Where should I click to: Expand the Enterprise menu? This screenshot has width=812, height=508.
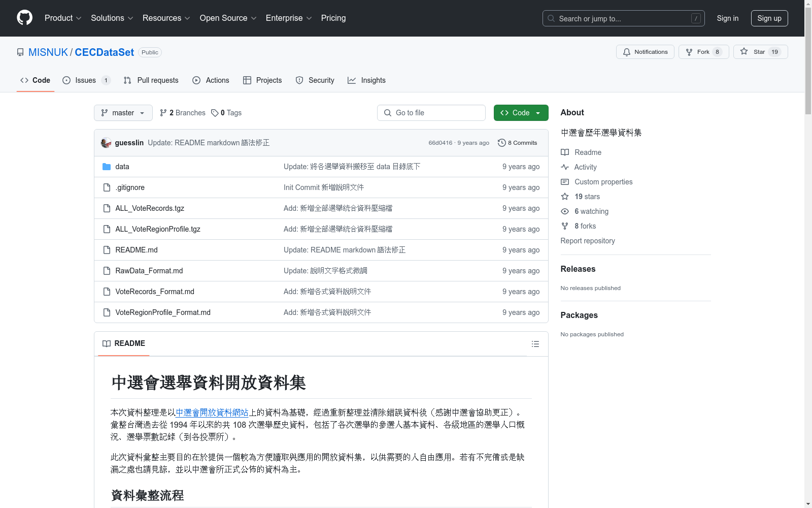click(289, 18)
